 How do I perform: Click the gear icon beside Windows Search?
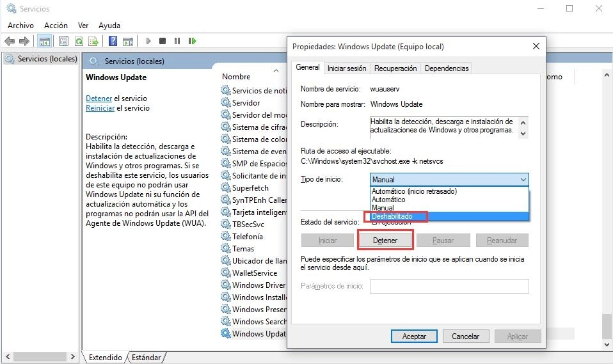(x=226, y=321)
